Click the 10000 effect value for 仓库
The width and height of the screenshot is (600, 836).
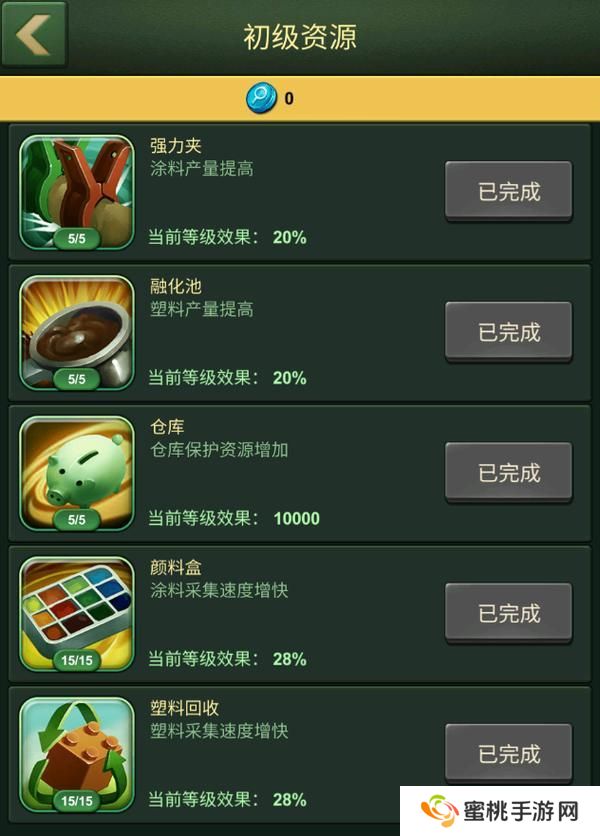pyautogui.click(x=297, y=518)
